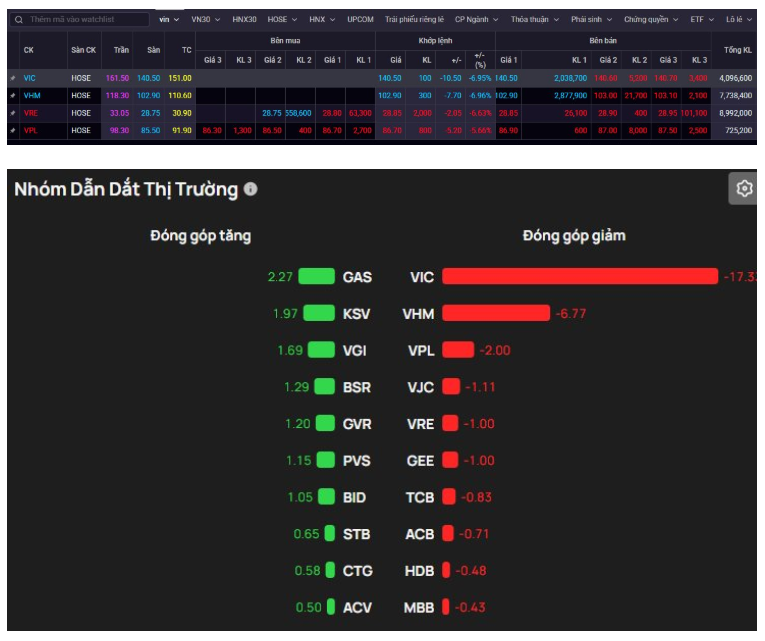Expand the vin watchlist dropdown
The height and width of the screenshot is (641, 765).
click(169, 19)
